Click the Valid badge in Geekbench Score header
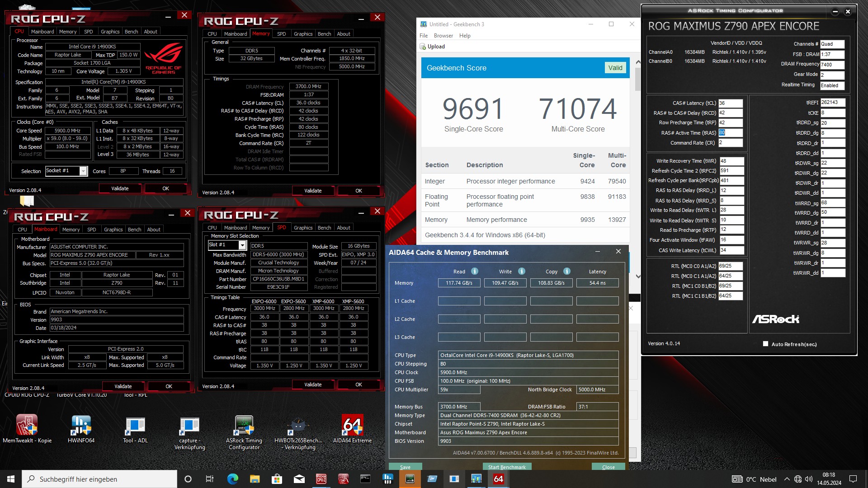The height and width of the screenshot is (488, 868). click(x=615, y=68)
